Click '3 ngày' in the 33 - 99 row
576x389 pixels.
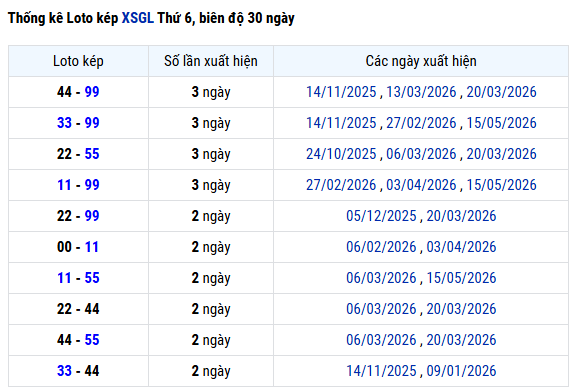[211, 123]
